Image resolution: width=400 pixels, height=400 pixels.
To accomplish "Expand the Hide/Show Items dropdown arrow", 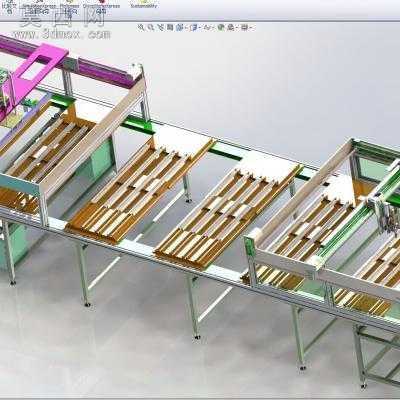I will tap(213, 28).
